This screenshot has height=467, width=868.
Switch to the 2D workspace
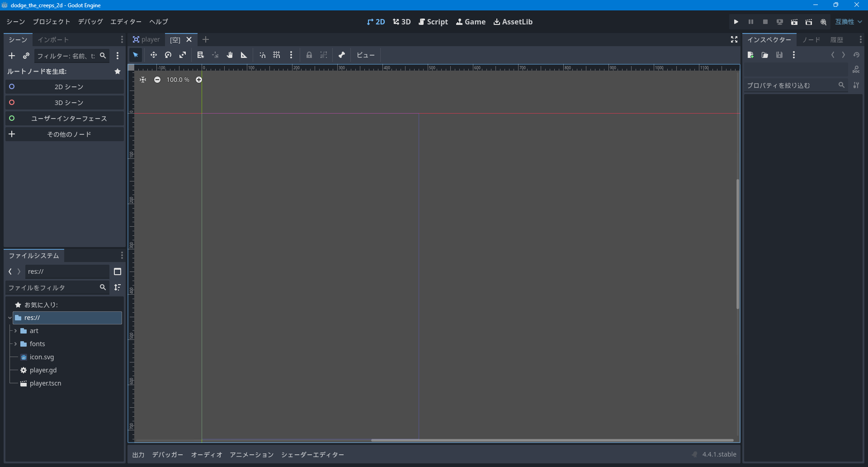(x=376, y=22)
